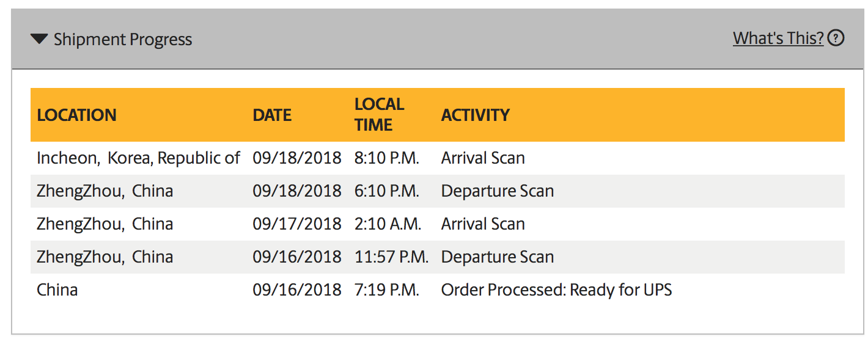Click the 2:10 A.M. Arrival Scan activity
This screenshot has width=868, height=342.
click(483, 224)
